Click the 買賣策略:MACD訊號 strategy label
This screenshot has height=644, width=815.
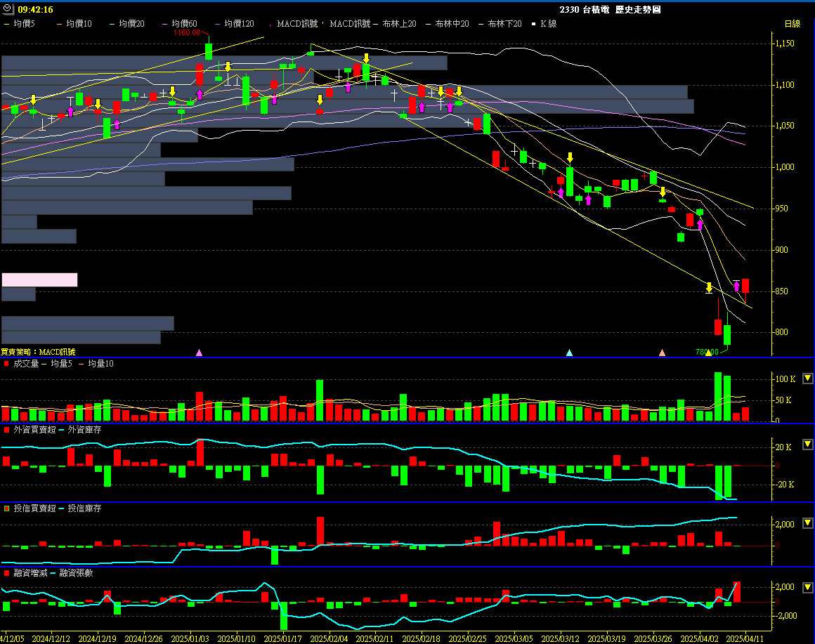(38, 352)
